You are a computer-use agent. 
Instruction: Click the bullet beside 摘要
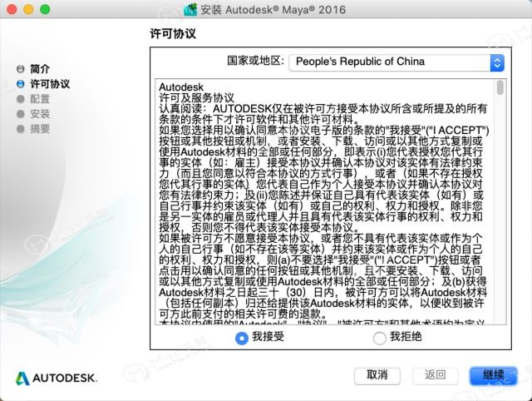(x=20, y=129)
